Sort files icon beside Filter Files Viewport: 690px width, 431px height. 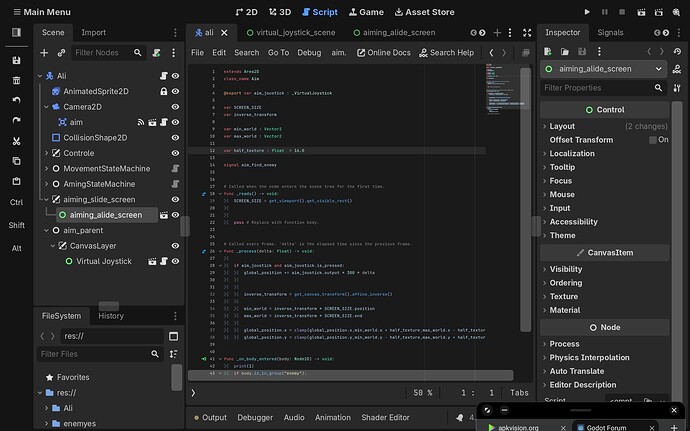pyautogui.click(x=173, y=354)
